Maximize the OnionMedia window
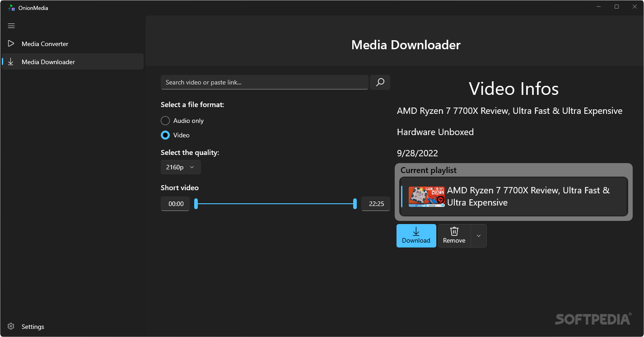Viewport: 644px width, 337px height. click(617, 7)
